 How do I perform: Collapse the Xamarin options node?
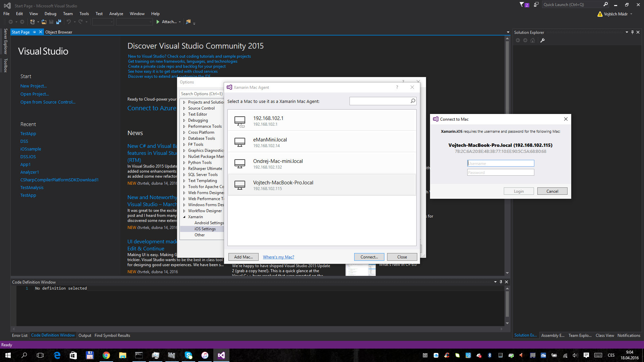pyautogui.click(x=184, y=217)
